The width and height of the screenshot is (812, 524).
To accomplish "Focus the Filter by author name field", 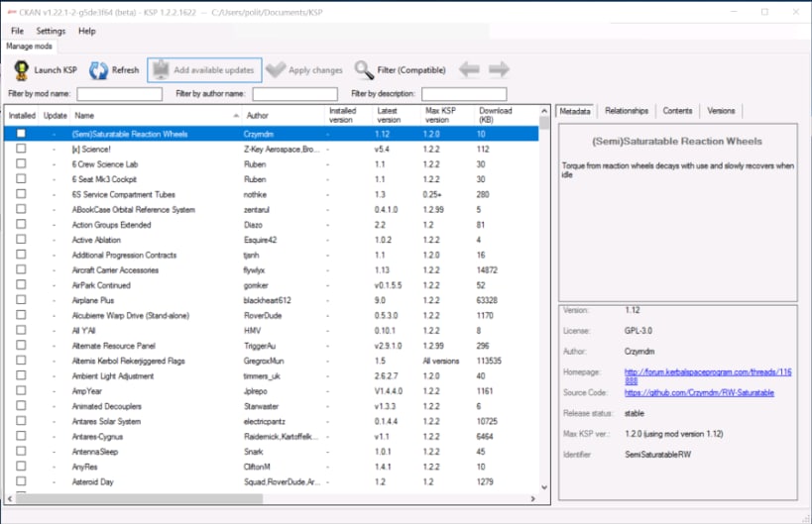I will point(295,94).
